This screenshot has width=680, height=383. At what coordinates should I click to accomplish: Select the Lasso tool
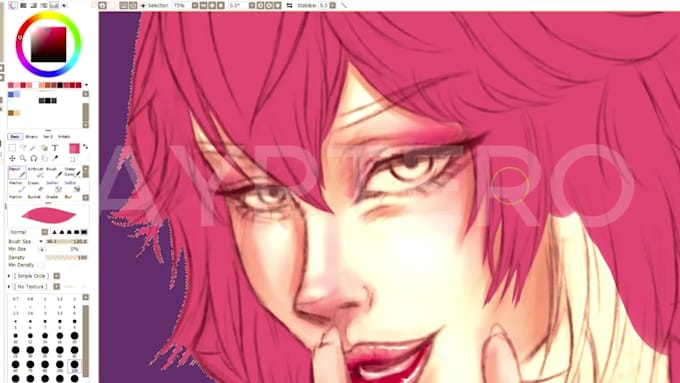click(x=23, y=148)
